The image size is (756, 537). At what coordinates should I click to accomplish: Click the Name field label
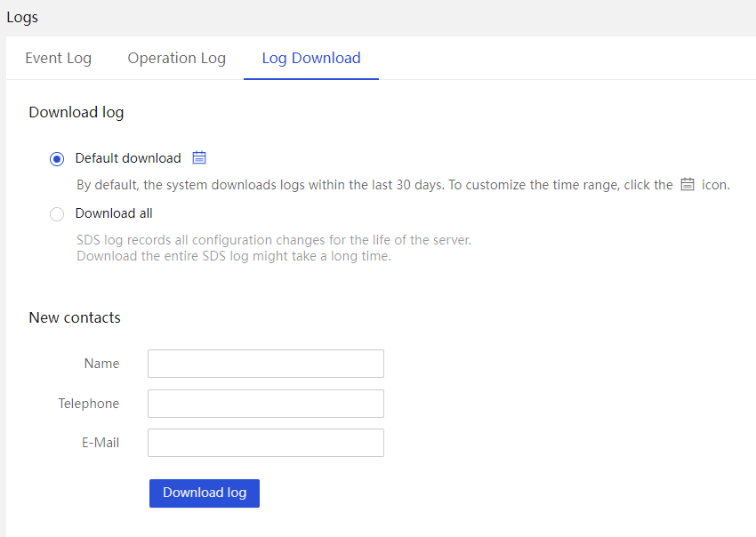[101, 364]
